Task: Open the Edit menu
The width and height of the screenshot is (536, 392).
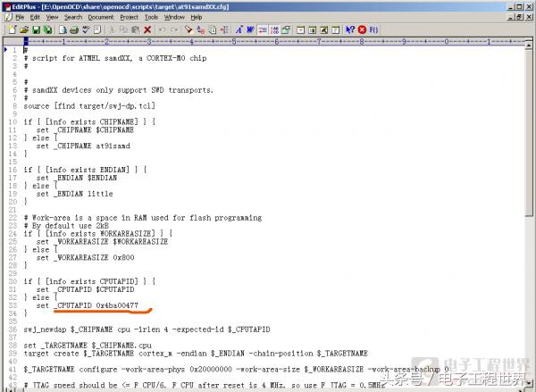Action: coord(35,17)
